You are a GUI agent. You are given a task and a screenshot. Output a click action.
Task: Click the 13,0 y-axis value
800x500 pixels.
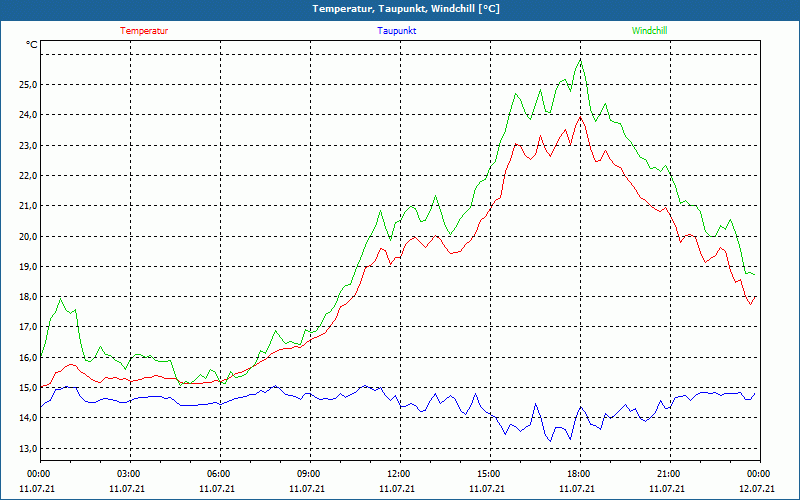pos(28,448)
